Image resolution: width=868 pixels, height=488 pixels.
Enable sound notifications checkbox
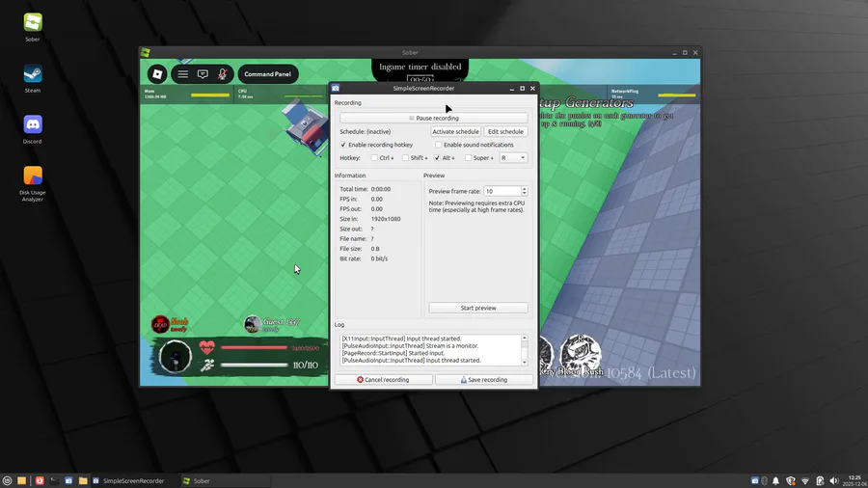(x=439, y=145)
